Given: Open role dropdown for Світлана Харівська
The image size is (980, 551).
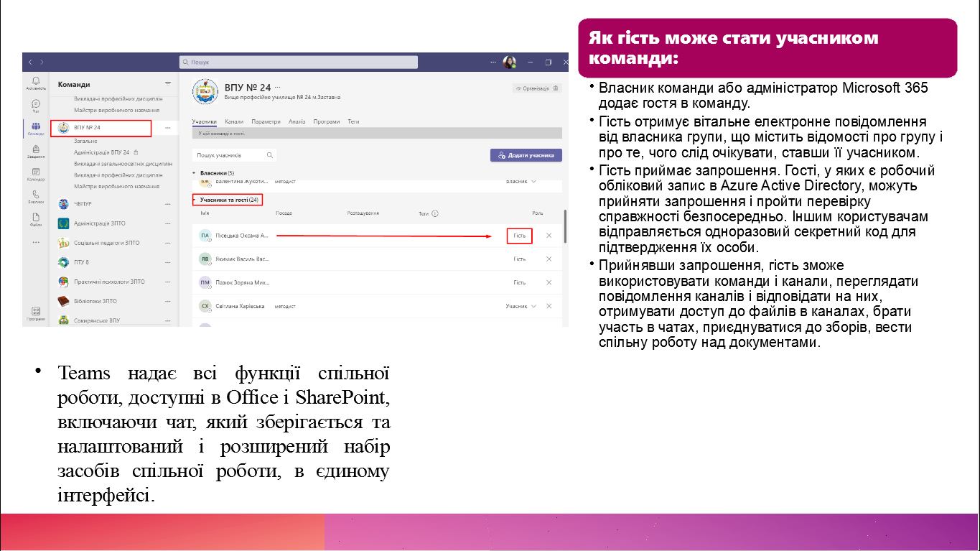Looking at the screenshot, I should click(521, 306).
